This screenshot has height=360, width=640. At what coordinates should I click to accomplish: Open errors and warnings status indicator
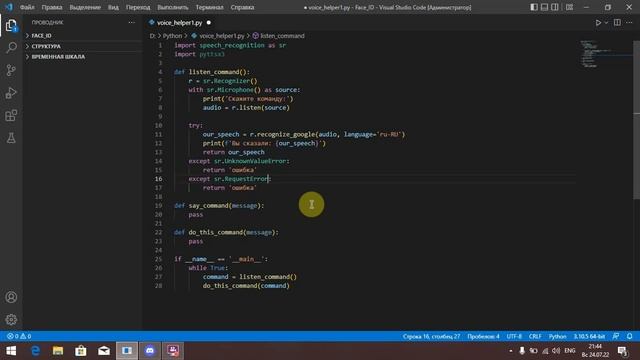[19, 336]
